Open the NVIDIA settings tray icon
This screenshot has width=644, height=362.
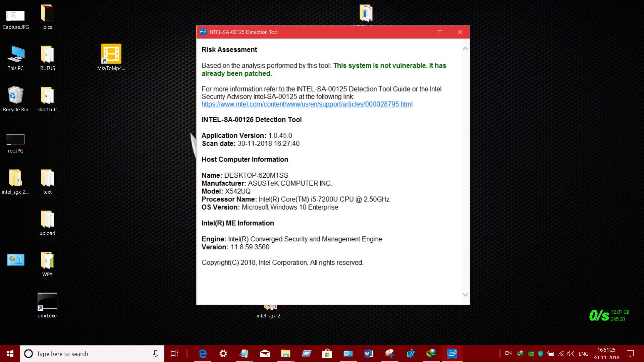point(531,354)
